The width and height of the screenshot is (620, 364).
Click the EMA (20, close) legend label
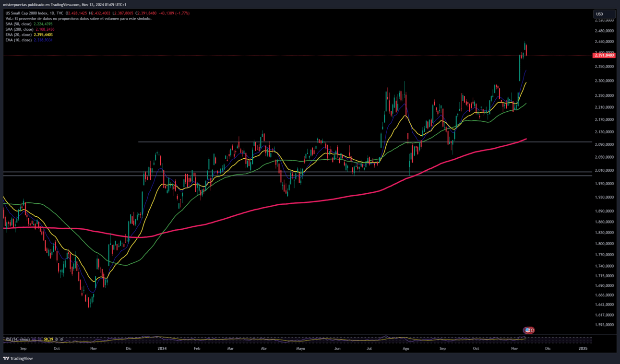coord(18,35)
